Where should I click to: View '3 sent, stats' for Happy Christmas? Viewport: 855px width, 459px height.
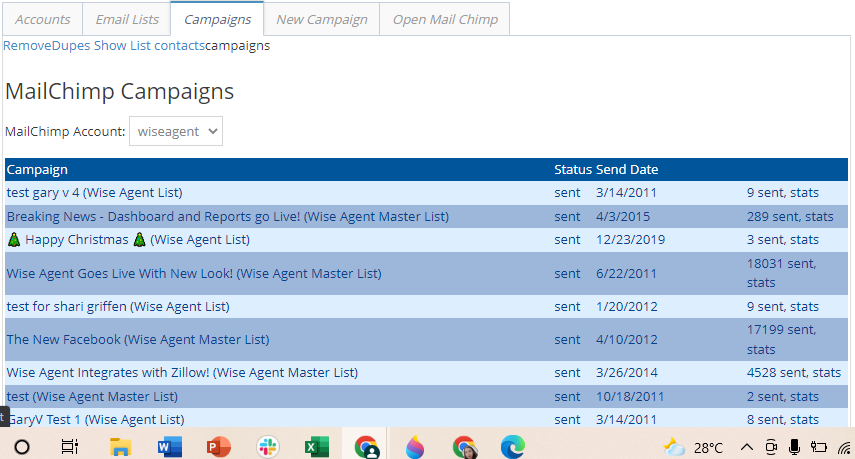tap(782, 240)
